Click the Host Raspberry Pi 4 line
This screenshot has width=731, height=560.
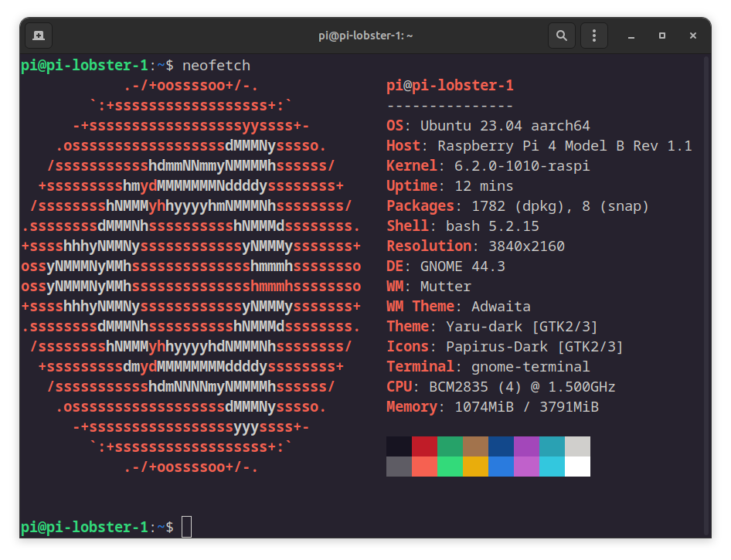tap(539, 146)
